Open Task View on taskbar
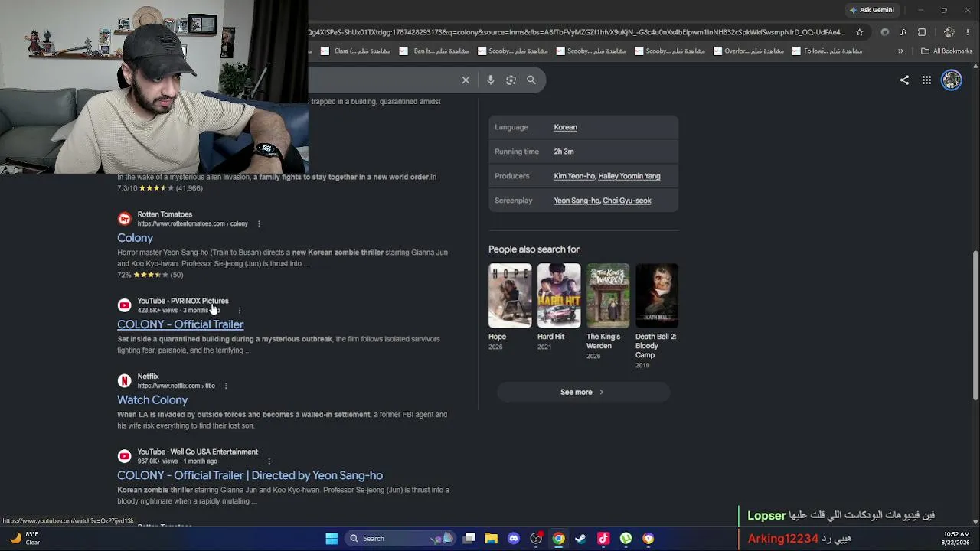Viewport: 980px width, 551px height. (469, 539)
